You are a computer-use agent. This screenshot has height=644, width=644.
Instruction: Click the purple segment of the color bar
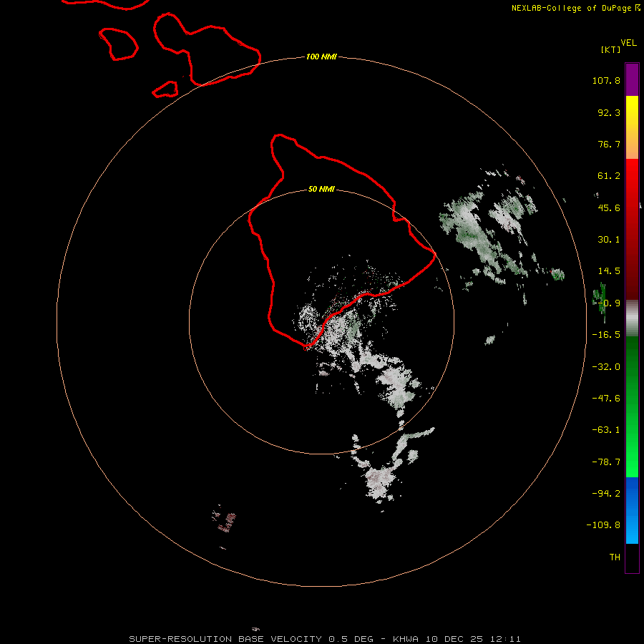tap(632, 79)
